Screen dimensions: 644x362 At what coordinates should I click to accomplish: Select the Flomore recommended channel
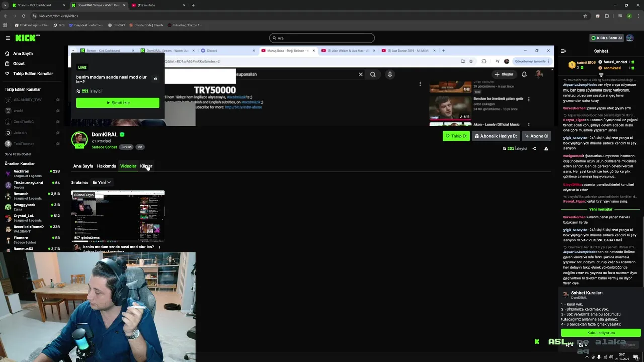(32, 239)
